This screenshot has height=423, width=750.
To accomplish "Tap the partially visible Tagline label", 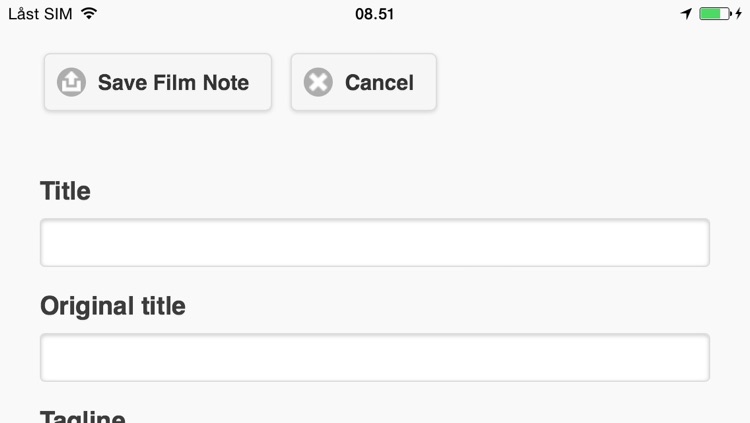I will pos(83,416).
